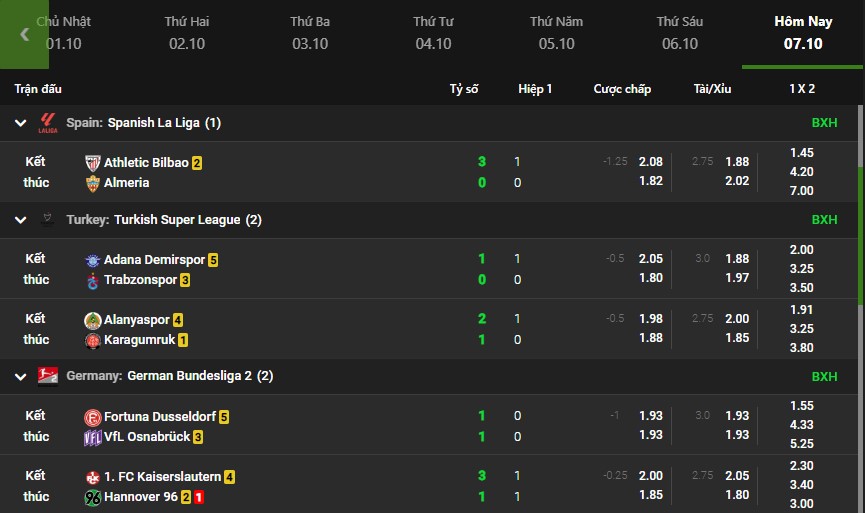Click the Adana Demirspor team name
The width and height of the screenshot is (865, 513).
154,260
